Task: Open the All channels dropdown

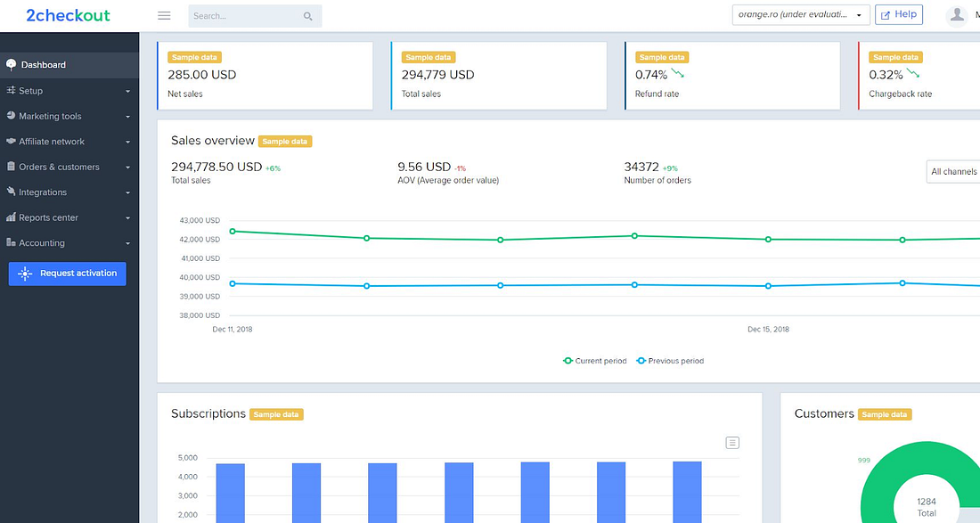Action: (953, 172)
